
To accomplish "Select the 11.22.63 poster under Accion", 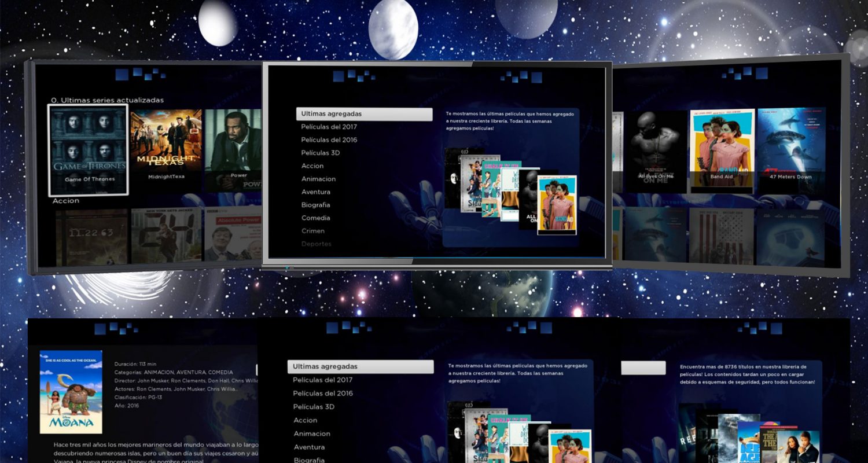I will coord(91,237).
